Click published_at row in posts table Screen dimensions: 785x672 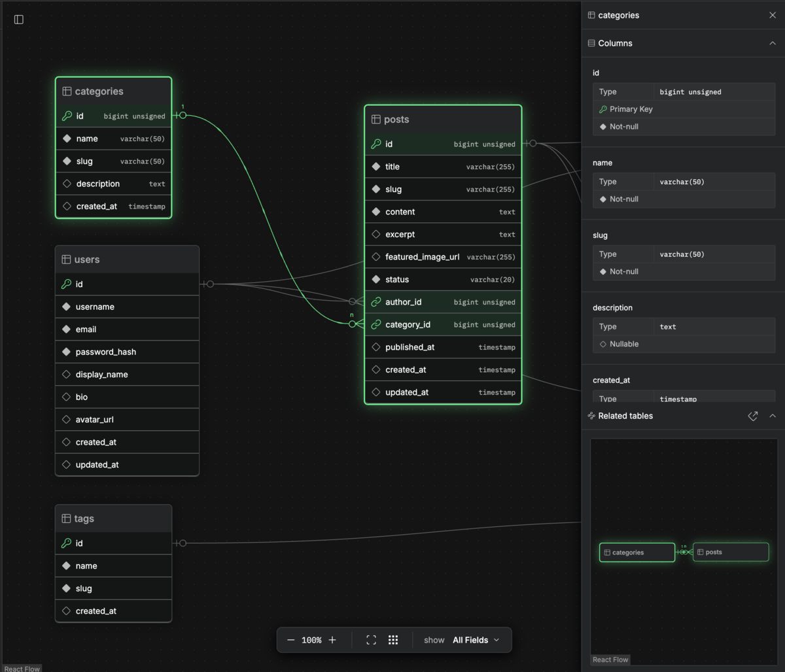pos(443,347)
